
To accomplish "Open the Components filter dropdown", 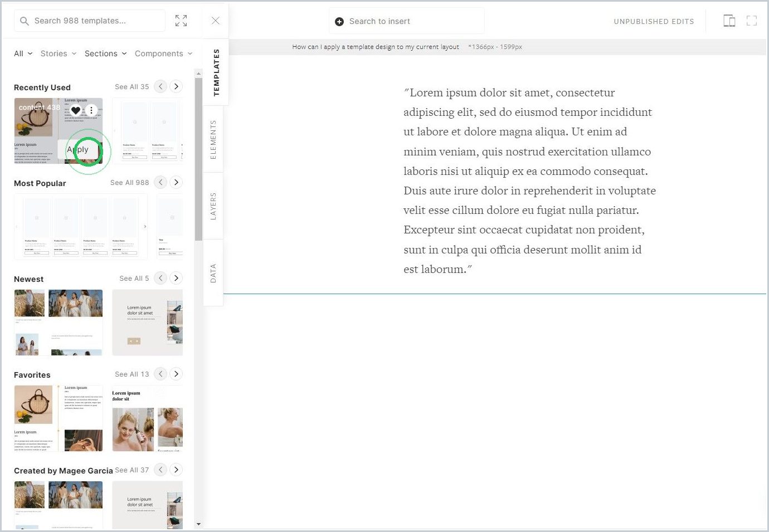I will [164, 53].
